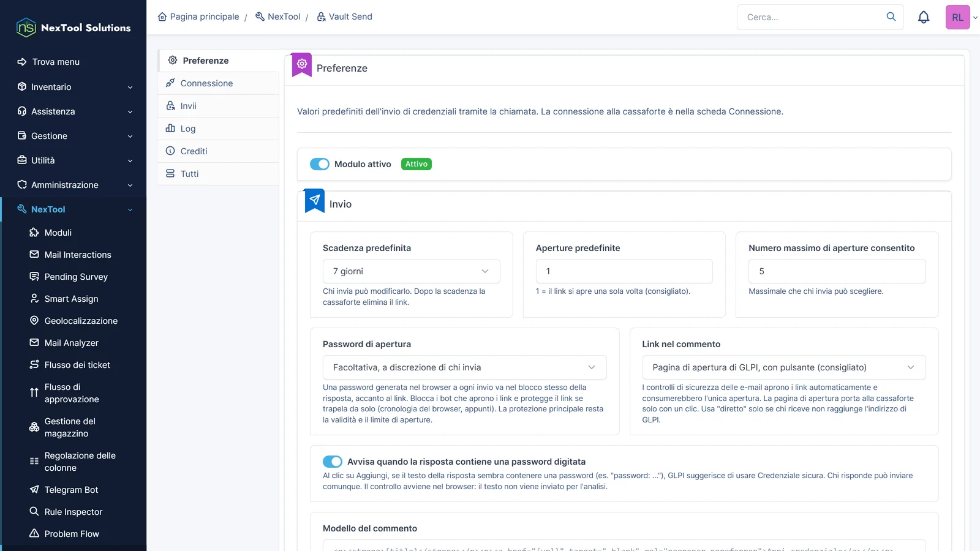Switch to the Invii tab

(x=218, y=106)
